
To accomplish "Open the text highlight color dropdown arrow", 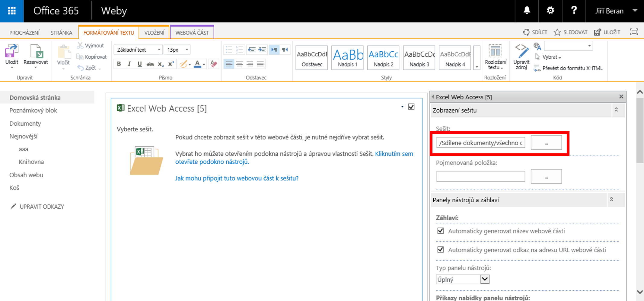I will pyautogui.click(x=190, y=64).
